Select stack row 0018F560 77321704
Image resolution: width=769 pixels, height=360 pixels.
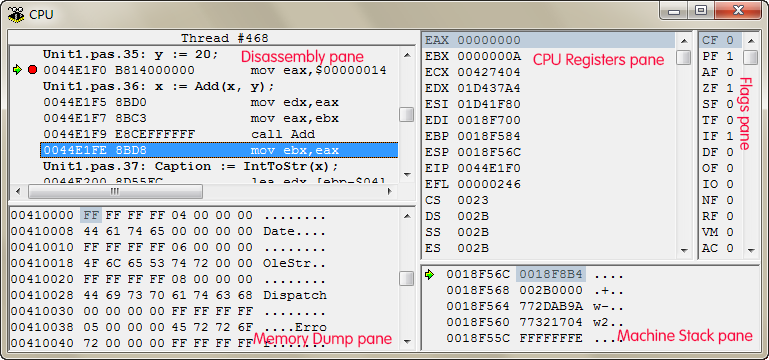point(535,322)
